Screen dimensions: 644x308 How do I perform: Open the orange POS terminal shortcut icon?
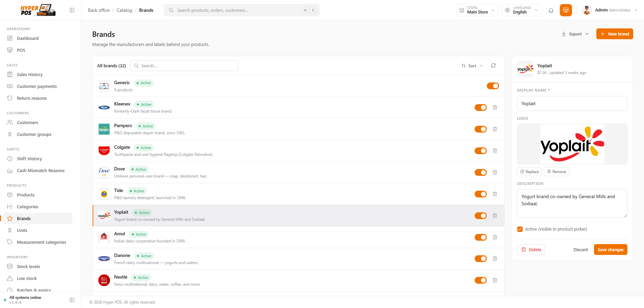pos(566,10)
